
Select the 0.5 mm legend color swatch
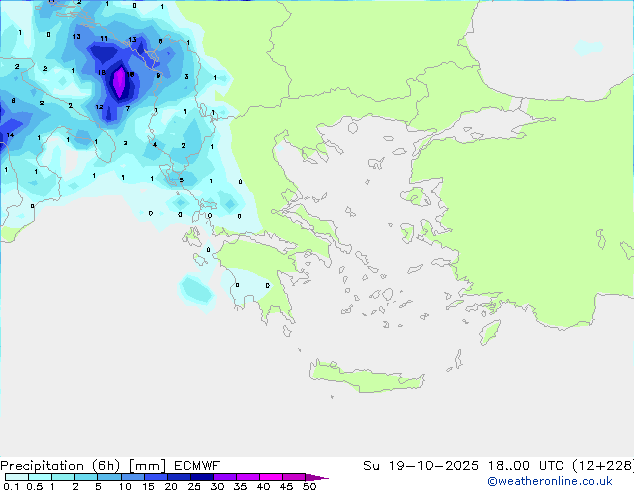click(40, 477)
